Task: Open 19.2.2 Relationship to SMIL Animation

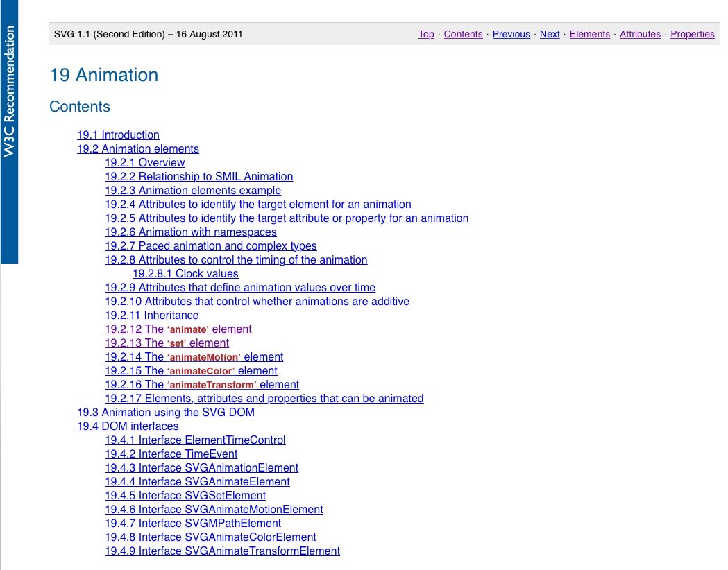Action: click(x=198, y=177)
